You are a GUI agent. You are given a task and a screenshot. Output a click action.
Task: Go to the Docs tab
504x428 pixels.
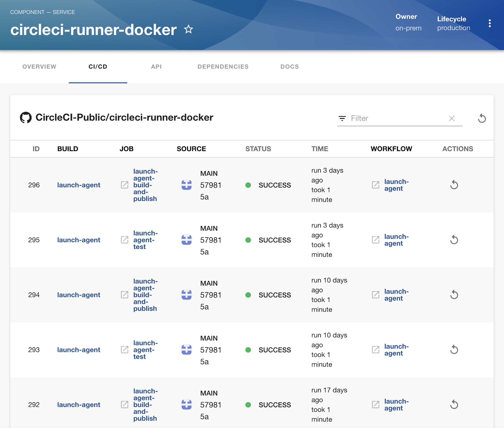pyautogui.click(x=290, y=67)
